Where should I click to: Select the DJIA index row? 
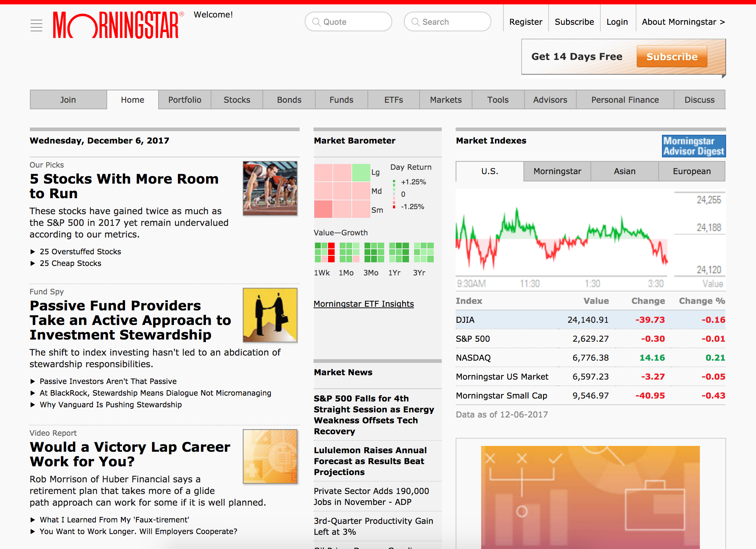(591, 320)
